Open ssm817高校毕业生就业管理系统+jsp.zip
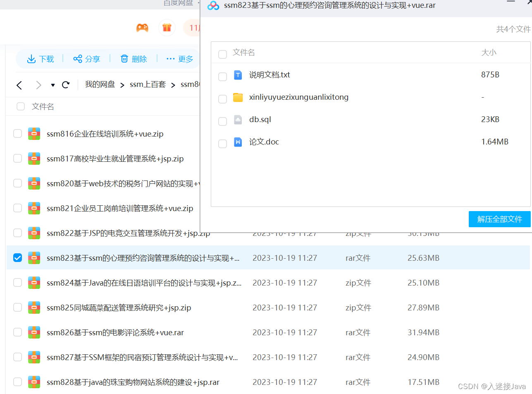This screenshot has height=394, width=532. [115, 159]
